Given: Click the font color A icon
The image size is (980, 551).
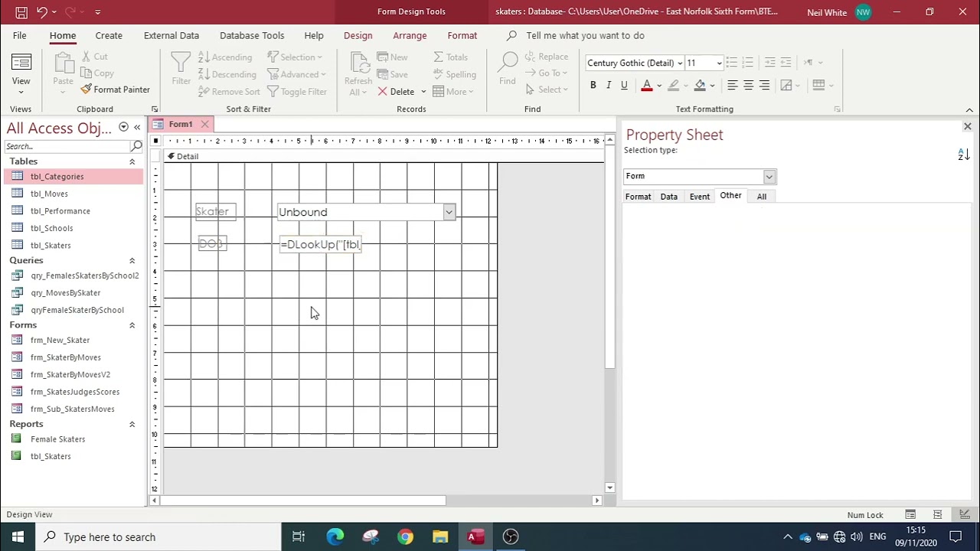Looking at the screenshot, I should [x=647, y=85].
